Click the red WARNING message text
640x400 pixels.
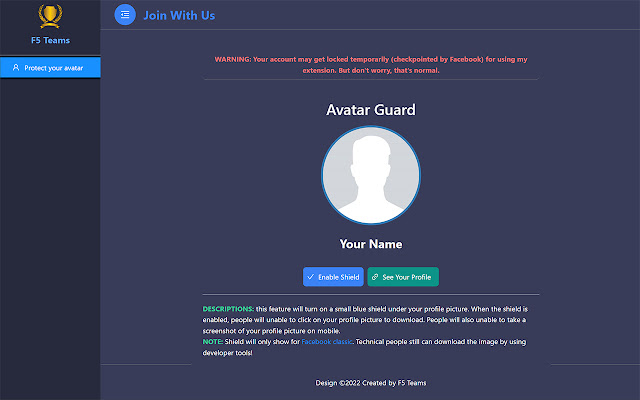point(370,65)
